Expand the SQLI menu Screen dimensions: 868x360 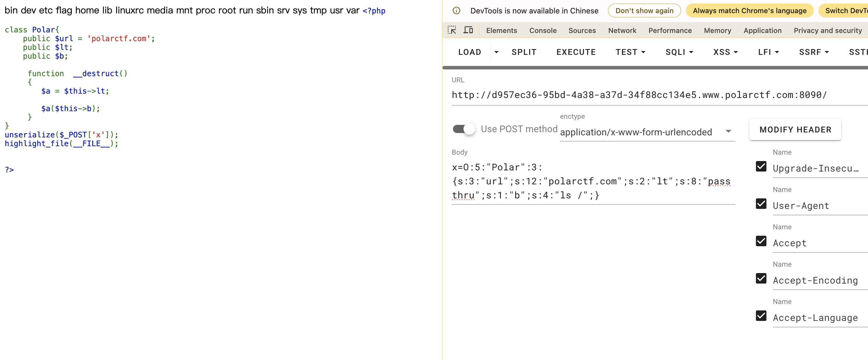[x=679, y=52]
